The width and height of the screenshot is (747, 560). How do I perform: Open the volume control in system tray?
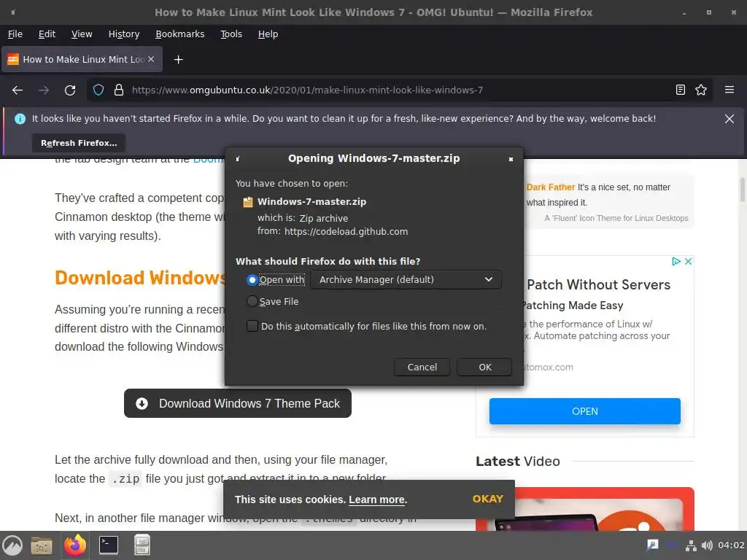click(707, 545)
